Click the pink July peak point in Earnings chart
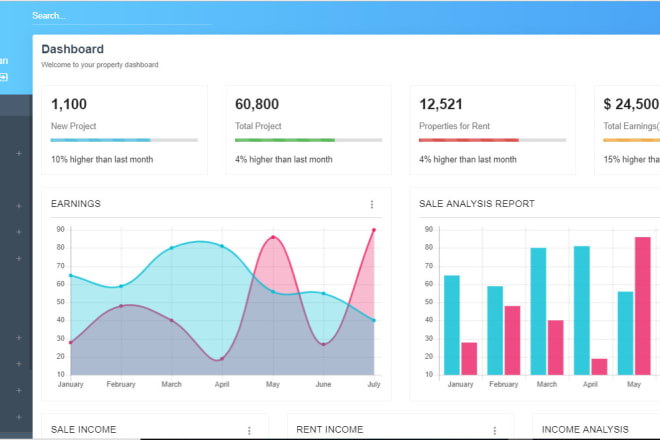 pyautogui.click(x=374, y=230)
